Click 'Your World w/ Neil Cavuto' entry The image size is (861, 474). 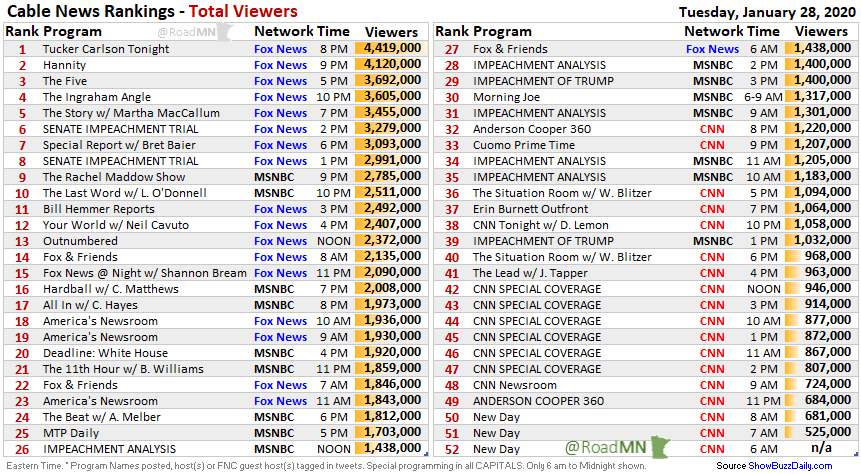(116, 225)
